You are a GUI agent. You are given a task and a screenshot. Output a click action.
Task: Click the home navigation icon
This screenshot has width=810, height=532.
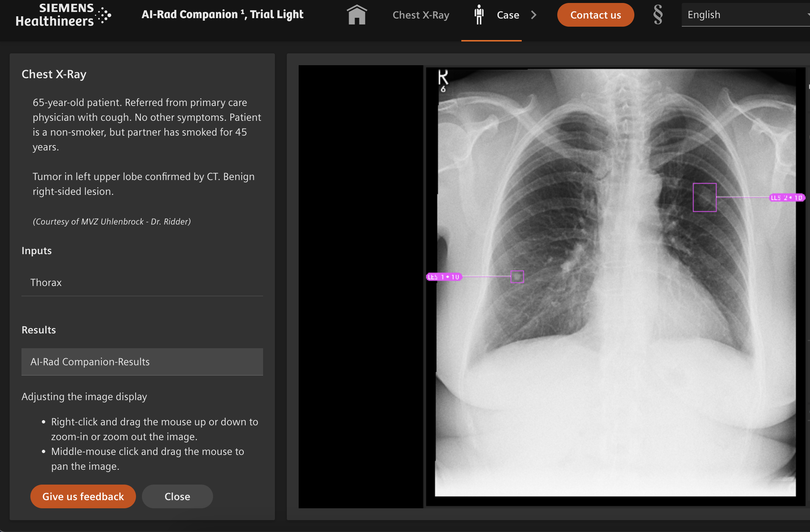pyautogui.click(x=356, y=15)
